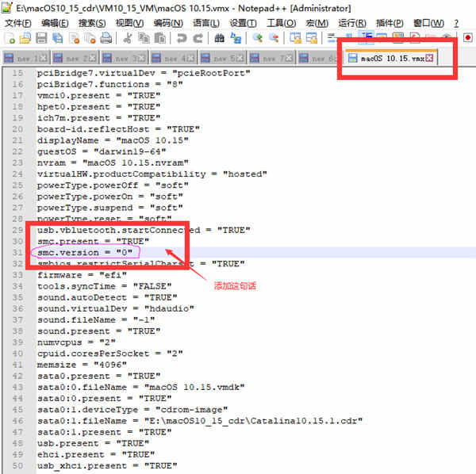Image resolution: width=476 pixels, height=474 pixels.
Task: Toggle synchronized vertical scrolling icon
Action: click(295, 39)
